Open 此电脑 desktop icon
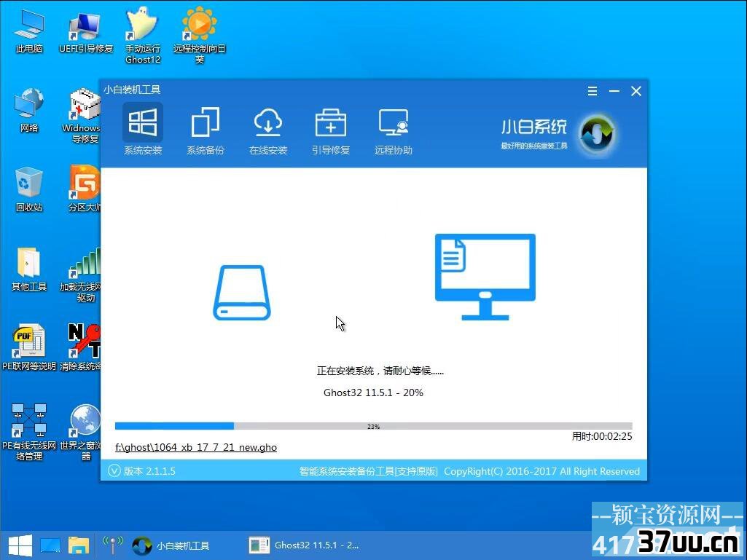Viewport: 747px width, 560px height. pyautogui.click(x=29, y=31)
